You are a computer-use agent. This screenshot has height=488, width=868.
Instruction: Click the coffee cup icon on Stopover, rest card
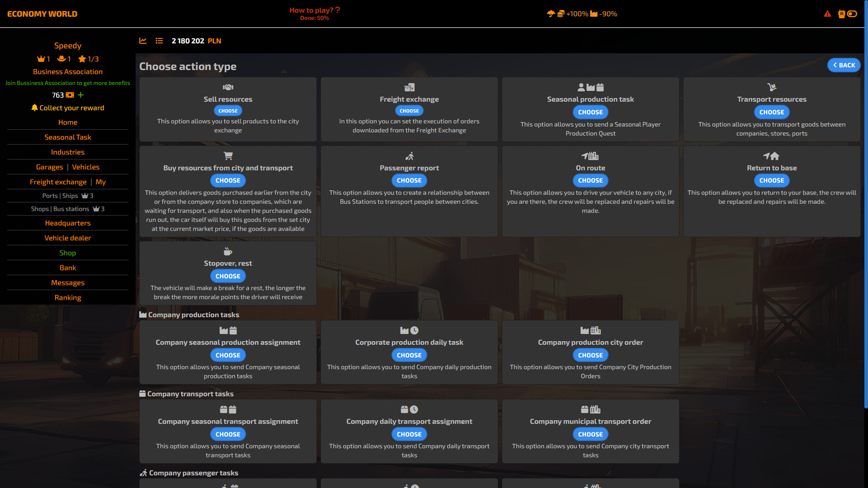pyautogui.click(x=227, y=251)
